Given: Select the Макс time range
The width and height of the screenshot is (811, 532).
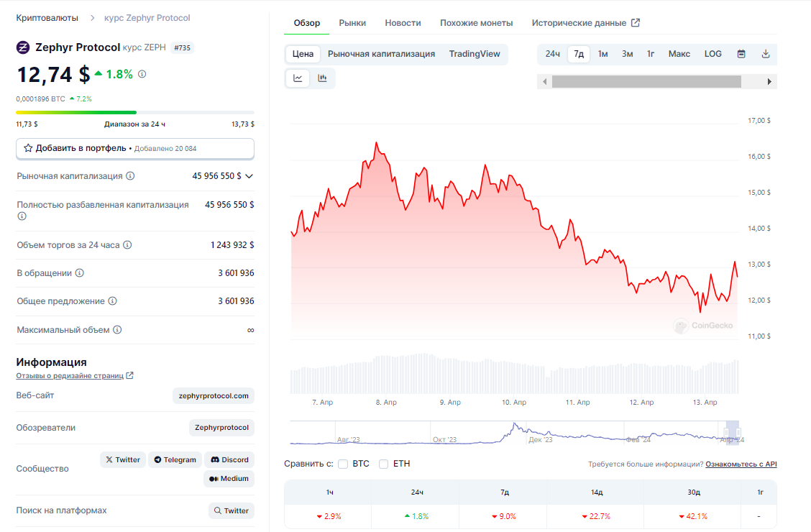Looking at the screenshot, I should pos(679,54).
